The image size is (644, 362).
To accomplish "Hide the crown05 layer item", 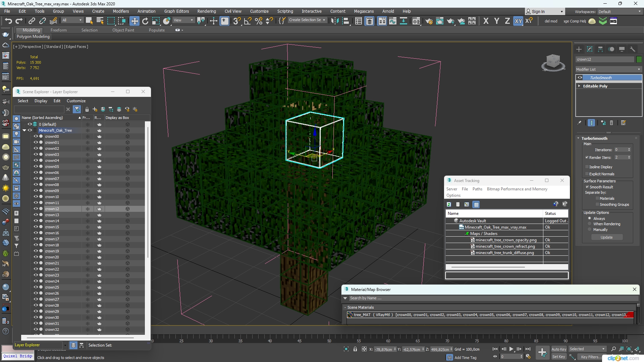I will click(x=36, y=166).
